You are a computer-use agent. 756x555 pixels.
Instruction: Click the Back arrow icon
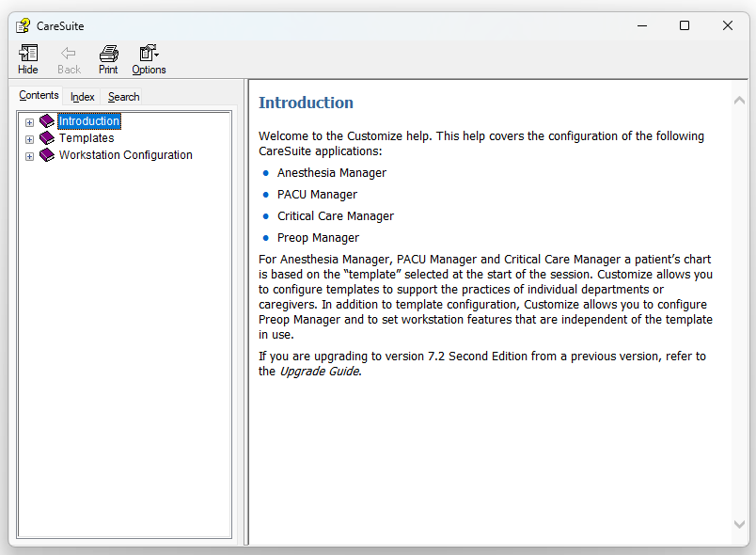(x=69, y=53)
